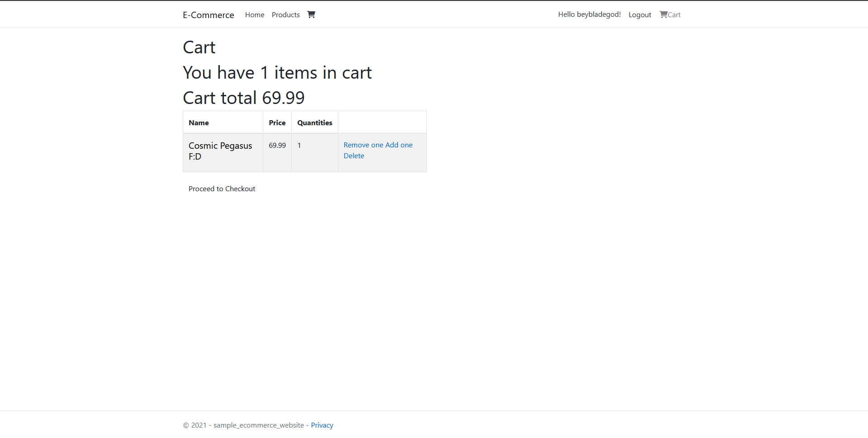This screenshot has width=868, height=438.
Task: Log out using the Logout link
Action: [640, 14]
